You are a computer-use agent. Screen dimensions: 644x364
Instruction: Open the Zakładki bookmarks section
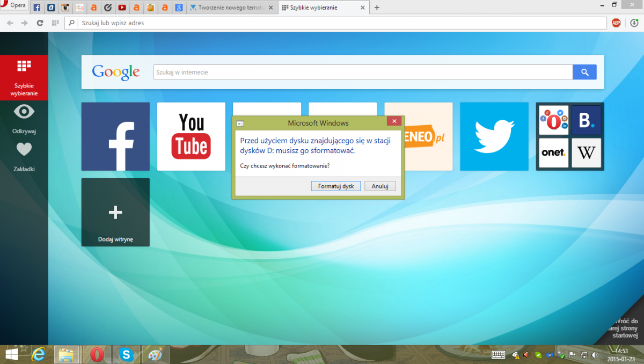click(24, 157)
